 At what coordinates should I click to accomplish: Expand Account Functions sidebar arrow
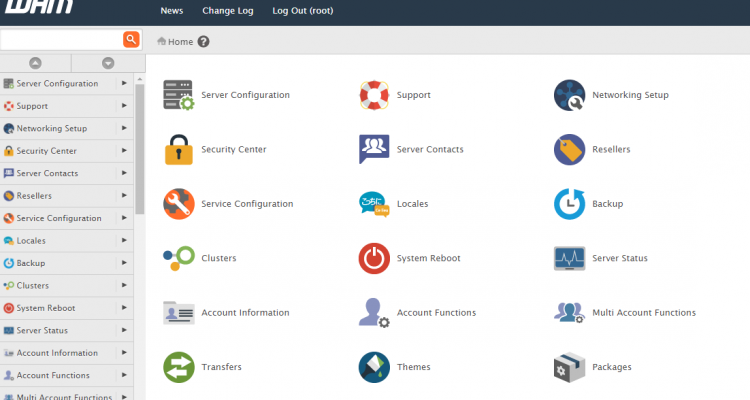[x=124, y=376]
